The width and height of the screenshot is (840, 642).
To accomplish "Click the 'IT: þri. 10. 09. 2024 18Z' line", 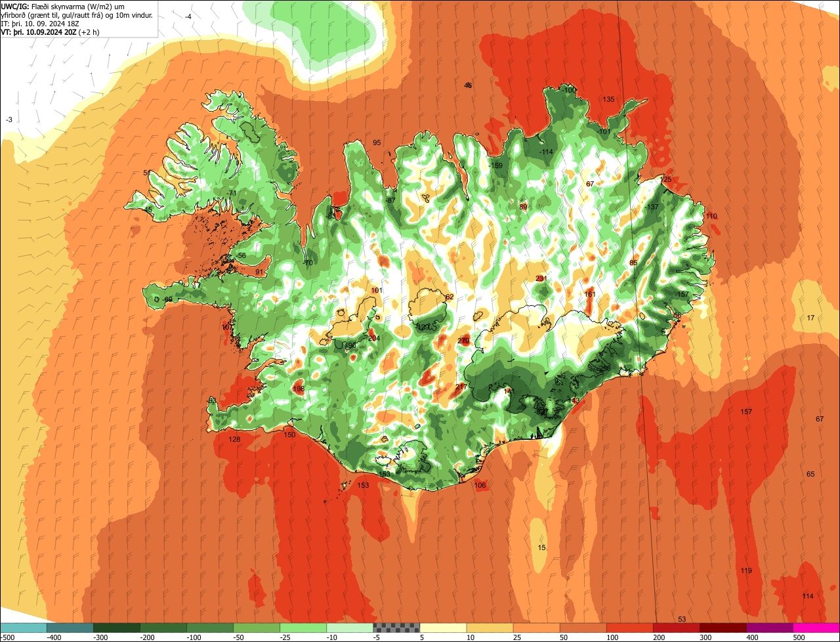I will (x=40, y=23).
